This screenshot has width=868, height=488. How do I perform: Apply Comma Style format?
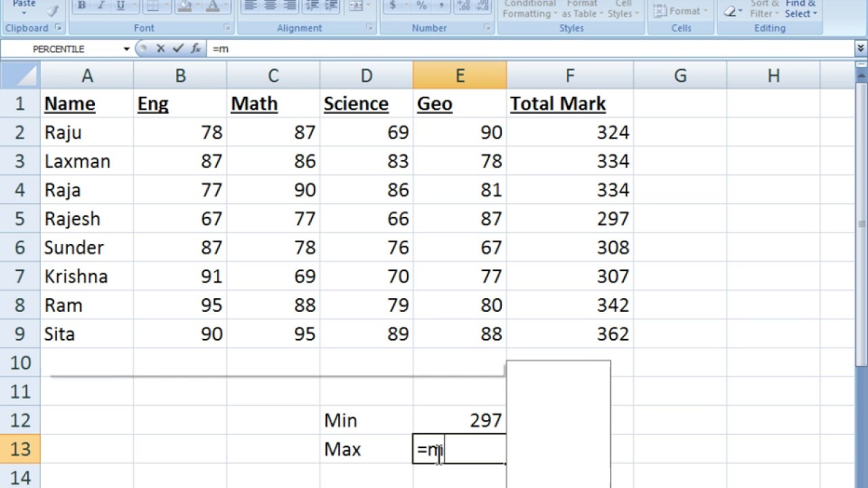[441, 6]
